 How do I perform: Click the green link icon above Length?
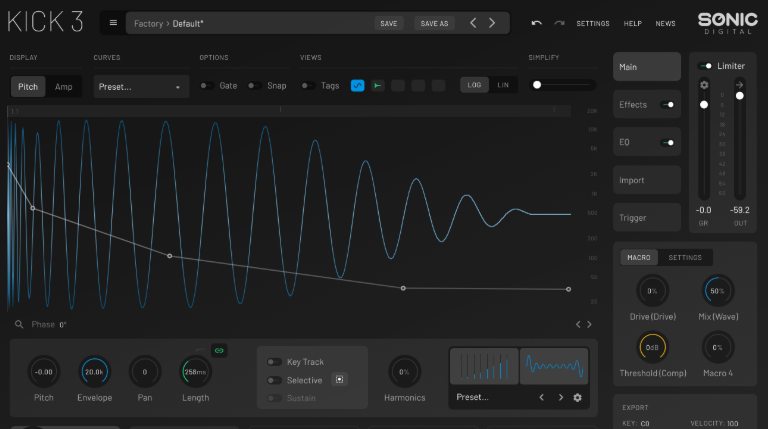click(x=219, y=350)
